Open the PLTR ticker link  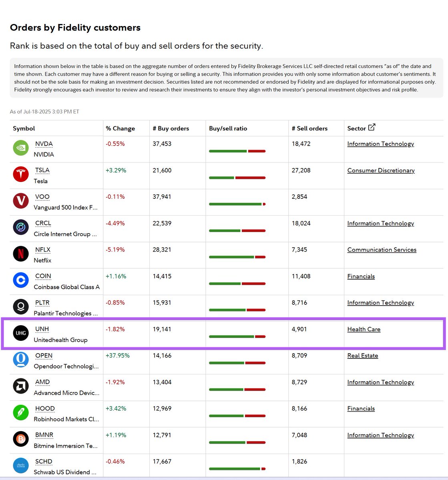tap(42, 303)
